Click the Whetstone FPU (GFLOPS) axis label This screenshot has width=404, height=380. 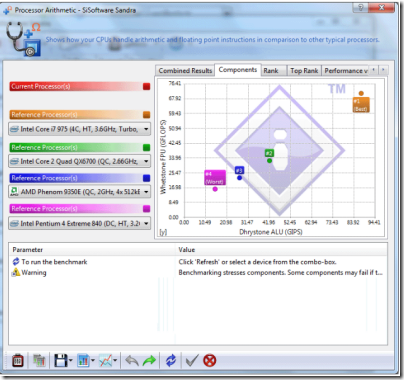[163, 157]
